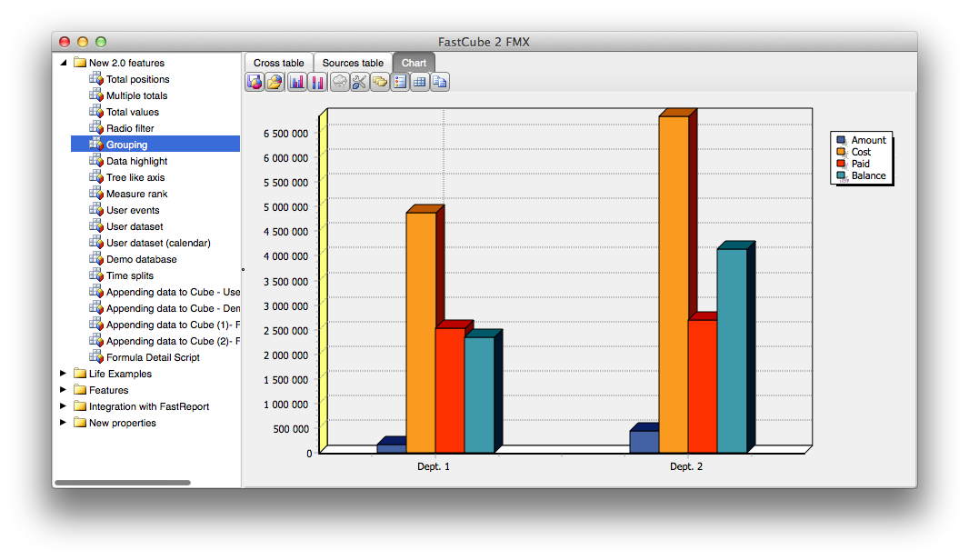
Task: Click the icon beside Formula Detail Script
Action: coord(95,356)
